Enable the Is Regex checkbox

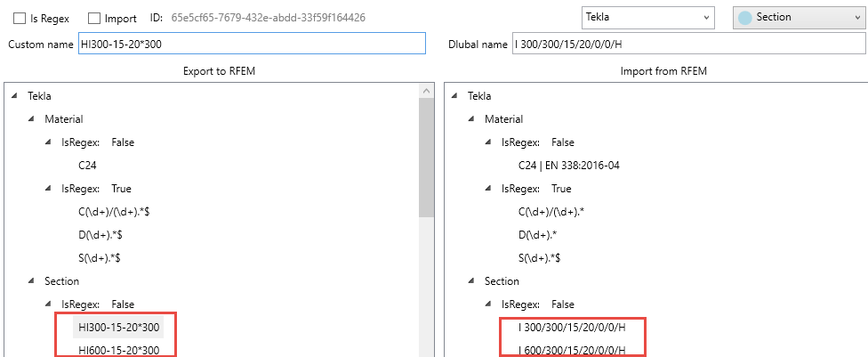(x=20, y=18)
